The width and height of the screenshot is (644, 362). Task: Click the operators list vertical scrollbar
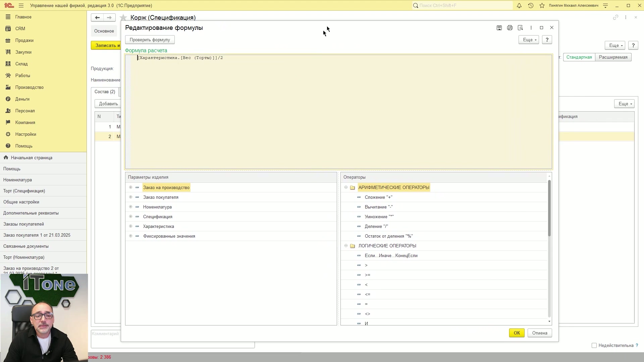[x=549, y=208]
